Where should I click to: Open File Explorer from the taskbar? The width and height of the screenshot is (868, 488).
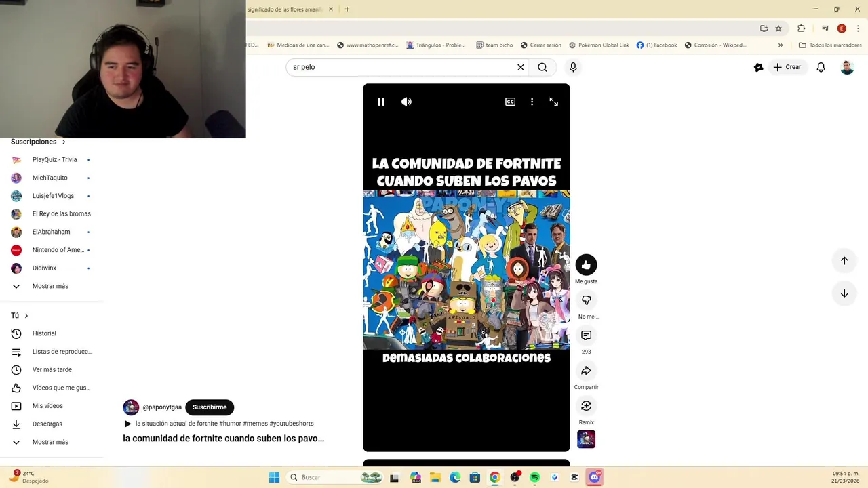tap(435, 477)
